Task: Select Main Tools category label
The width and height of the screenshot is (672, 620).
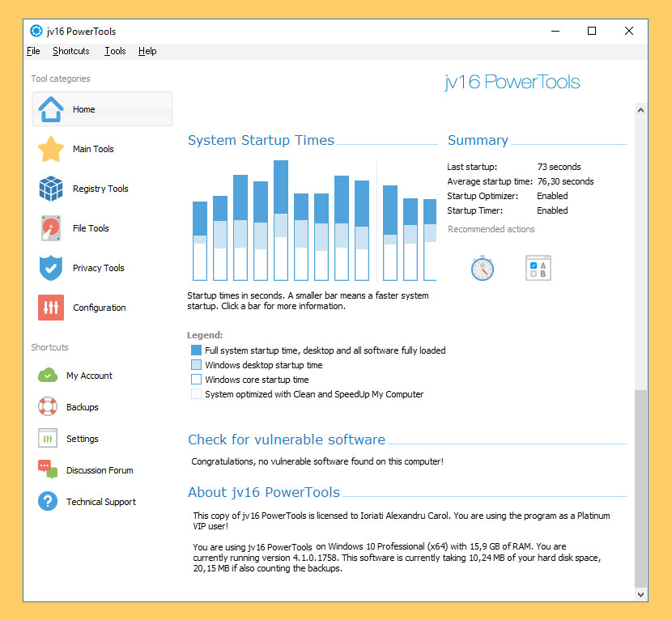Action: (93, 149)
